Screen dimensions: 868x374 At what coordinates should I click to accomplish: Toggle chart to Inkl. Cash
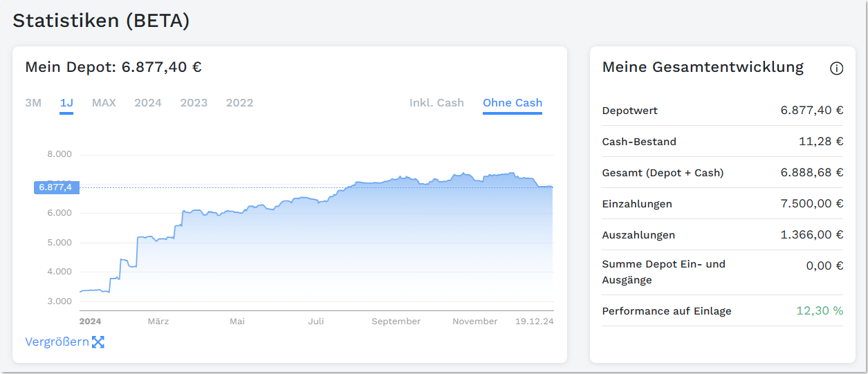(436, 103)
